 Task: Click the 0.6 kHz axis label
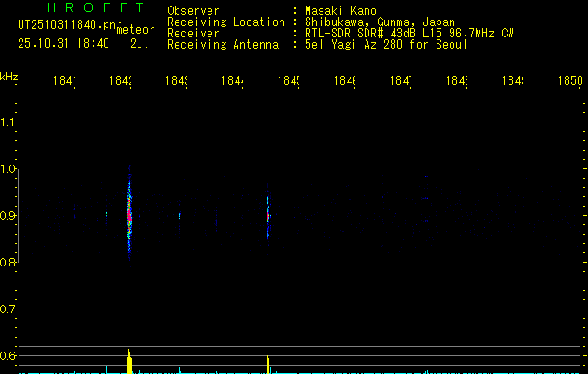8,355
